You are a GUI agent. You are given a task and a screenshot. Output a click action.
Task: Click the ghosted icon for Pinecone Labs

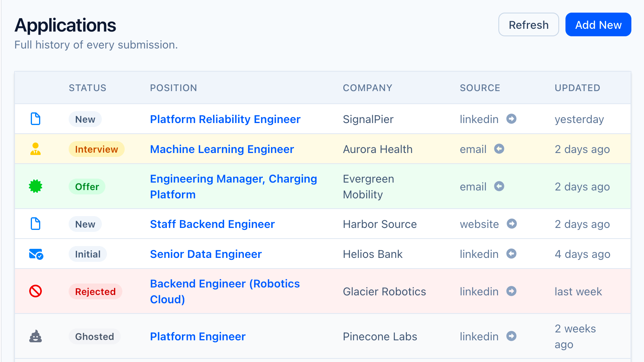[x=36, y=336]
